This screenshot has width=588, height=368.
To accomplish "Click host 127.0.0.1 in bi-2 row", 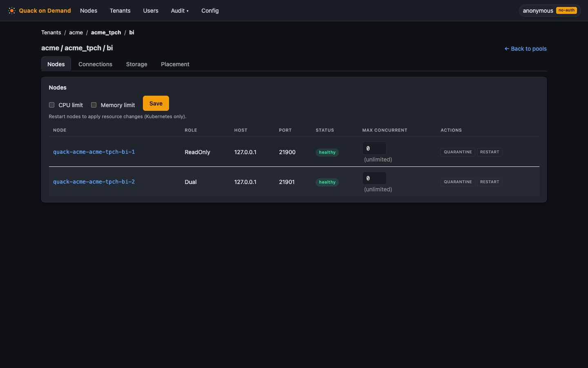I will [x=245, y=182].
